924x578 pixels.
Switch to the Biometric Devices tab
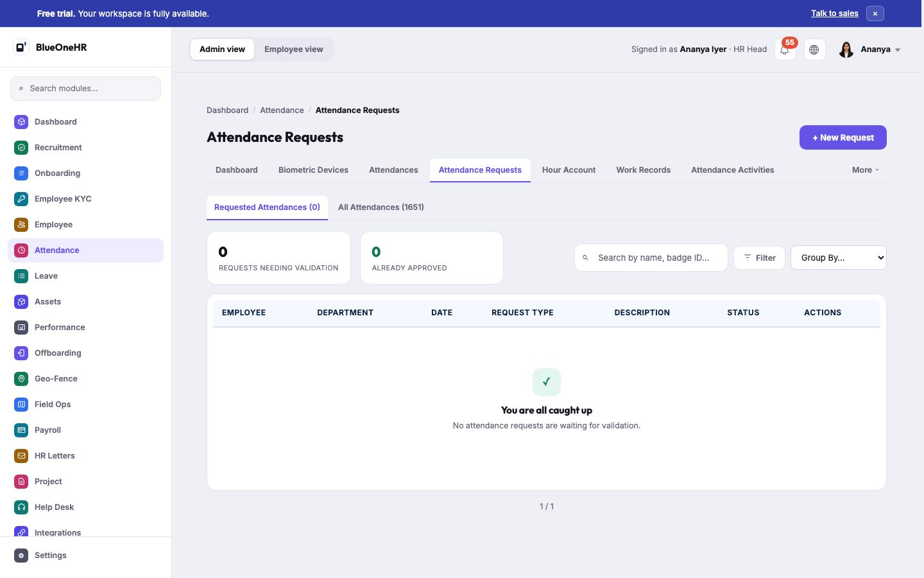pos(313,170)
